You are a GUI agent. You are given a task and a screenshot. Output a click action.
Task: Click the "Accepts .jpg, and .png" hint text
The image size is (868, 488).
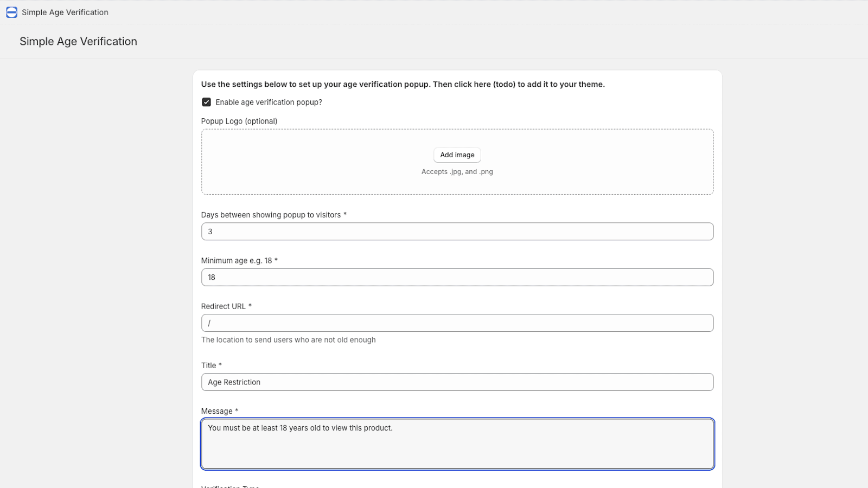(457, 171)
